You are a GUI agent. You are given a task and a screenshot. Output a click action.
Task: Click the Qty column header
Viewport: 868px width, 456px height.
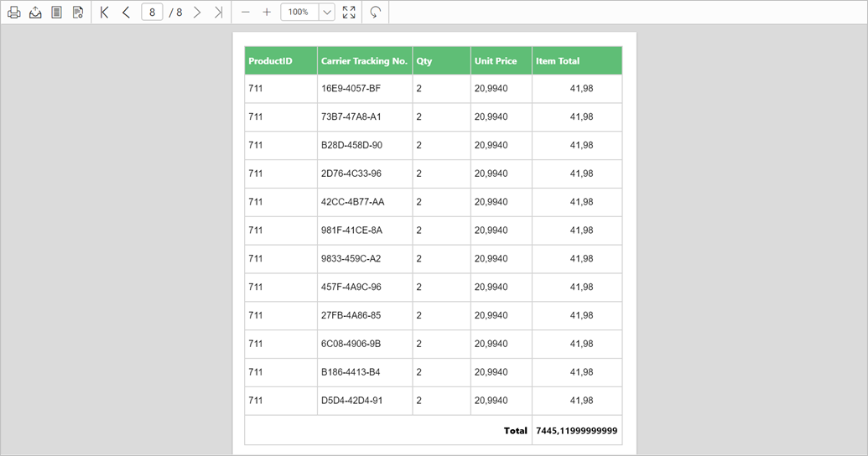(x=442, y=61)
